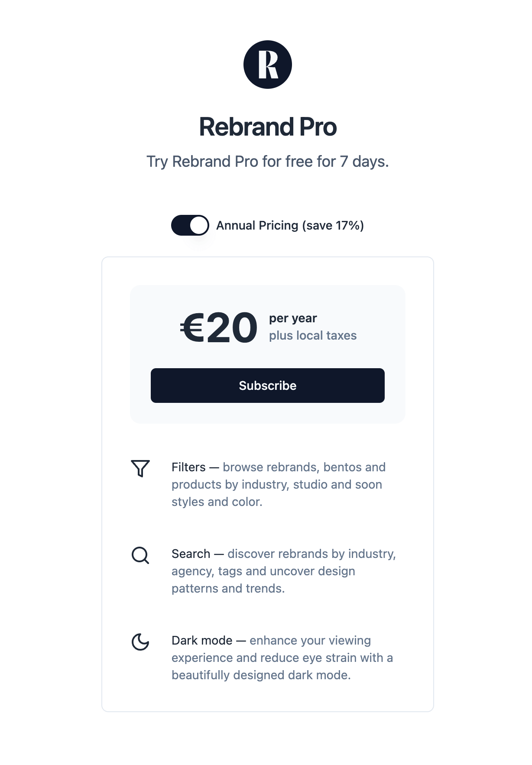Click "discover rebrands by industry," text
The width and height of the screenshot is (532, 765).
click(311, 554)
